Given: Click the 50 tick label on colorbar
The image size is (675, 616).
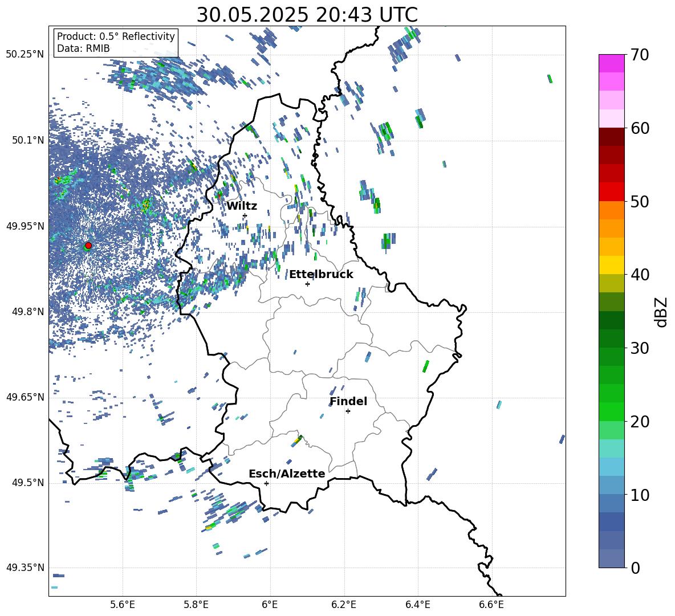Looking at the screenshot, I should [x=639, y=201].
